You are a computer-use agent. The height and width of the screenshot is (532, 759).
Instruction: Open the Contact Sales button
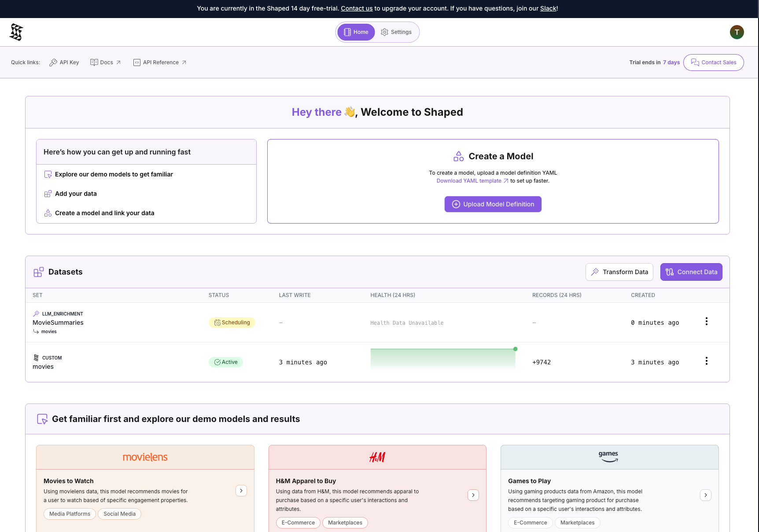click(713, 62)
